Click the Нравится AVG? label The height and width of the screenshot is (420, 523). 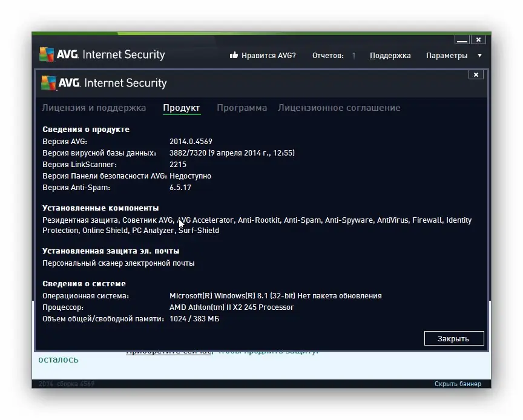269,56
